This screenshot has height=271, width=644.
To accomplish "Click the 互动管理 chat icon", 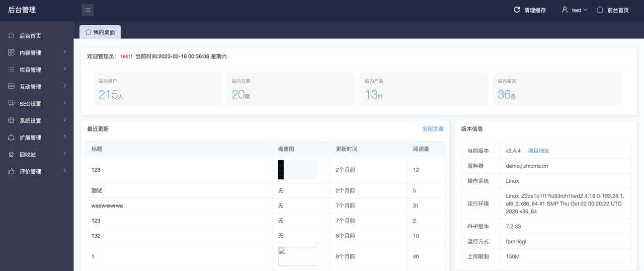I will tap(11, 87).
